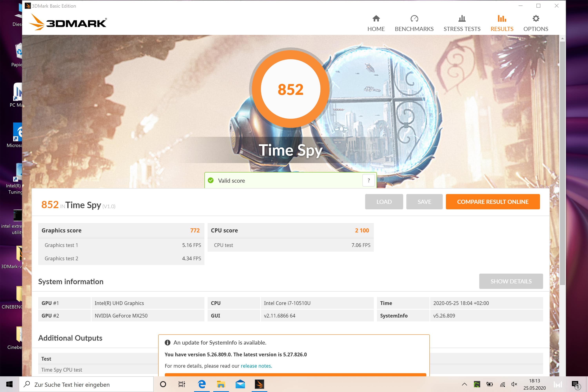Image resolution: width=588 pixels, height=392 pixels.
Task: Click the Graphics score value 772
Action: [x=195, y=230]
